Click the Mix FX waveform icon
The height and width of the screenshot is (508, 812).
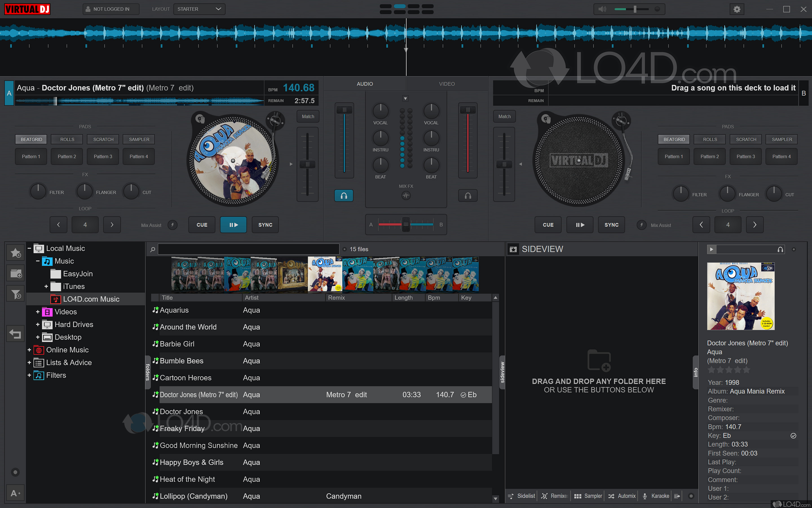pyautogui.click(x=406, y=196)
